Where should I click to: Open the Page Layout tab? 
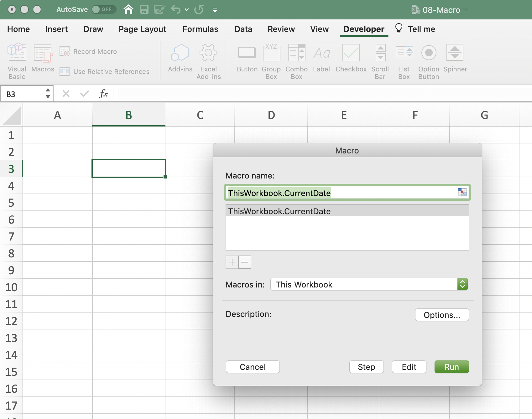click(x=142, y=29)
